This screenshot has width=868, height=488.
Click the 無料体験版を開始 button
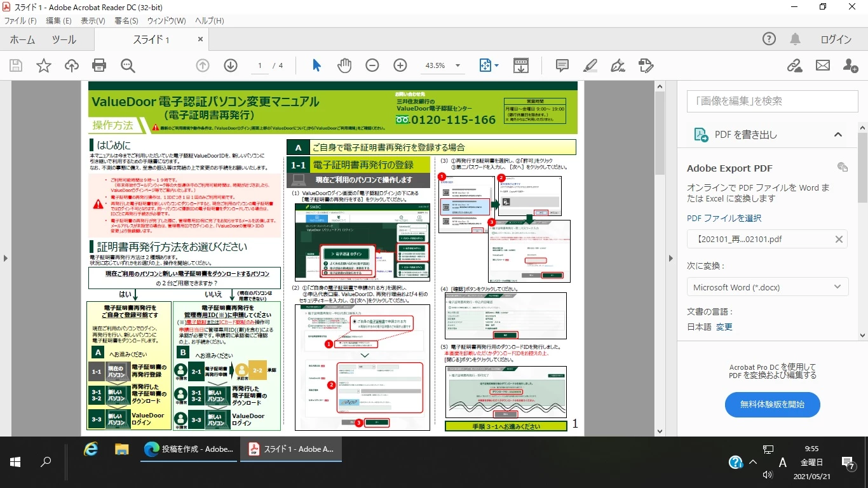pos(772,404)
